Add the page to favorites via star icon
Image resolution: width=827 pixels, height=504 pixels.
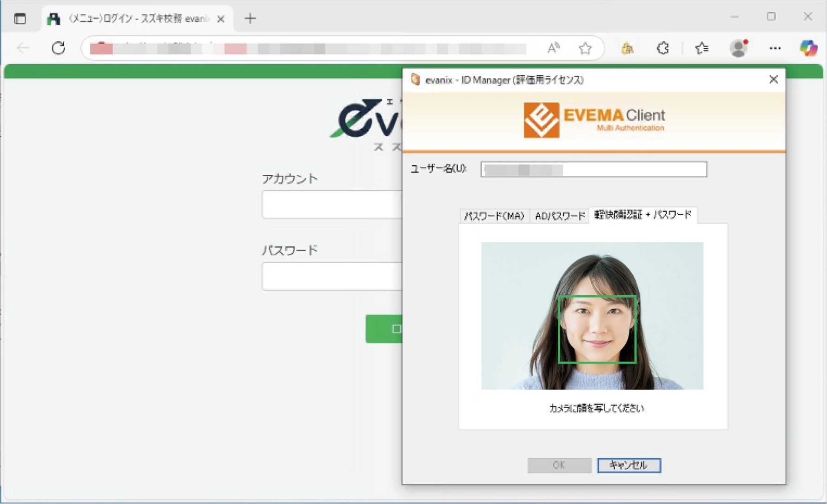[x=585, y=48]
